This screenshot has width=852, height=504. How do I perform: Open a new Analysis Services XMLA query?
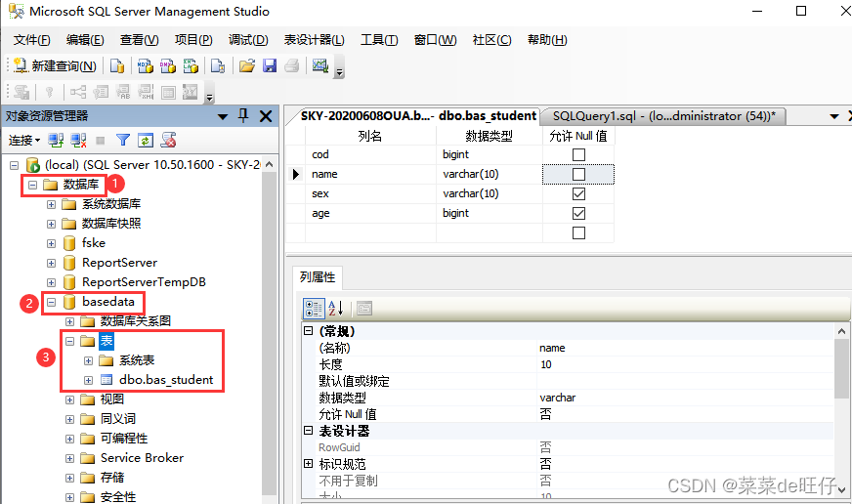tap(191, 66)
